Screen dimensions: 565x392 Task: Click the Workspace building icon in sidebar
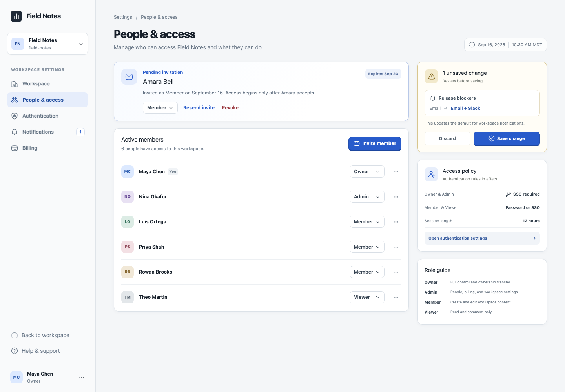tap(15, 84)
